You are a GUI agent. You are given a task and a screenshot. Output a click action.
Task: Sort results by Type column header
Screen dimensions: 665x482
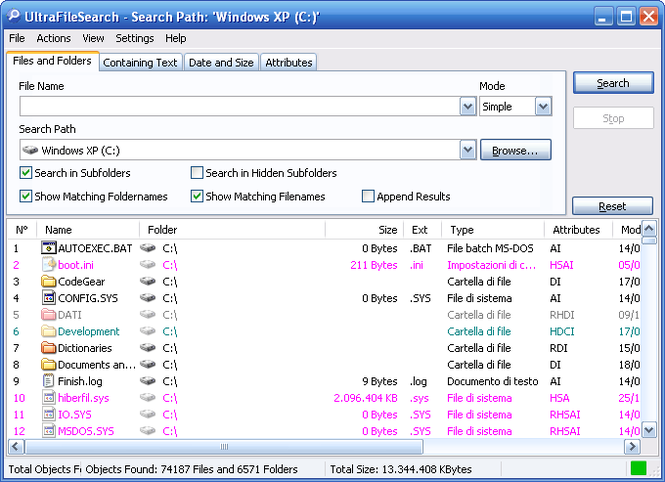493,230
